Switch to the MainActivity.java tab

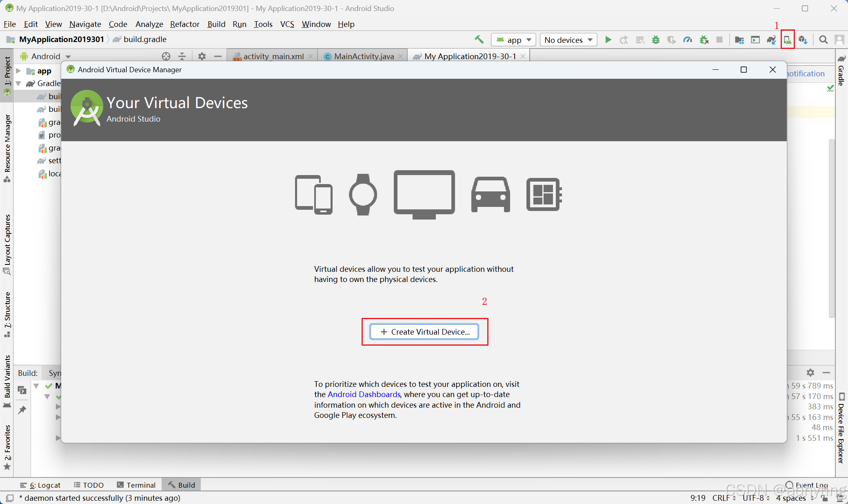pos(364,56)
